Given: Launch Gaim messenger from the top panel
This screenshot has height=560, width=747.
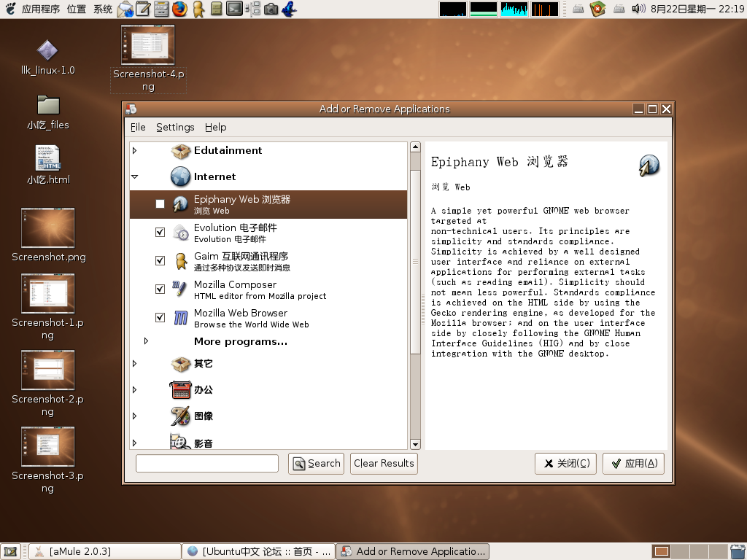Looking at the screenshot, I should (198, 9).
